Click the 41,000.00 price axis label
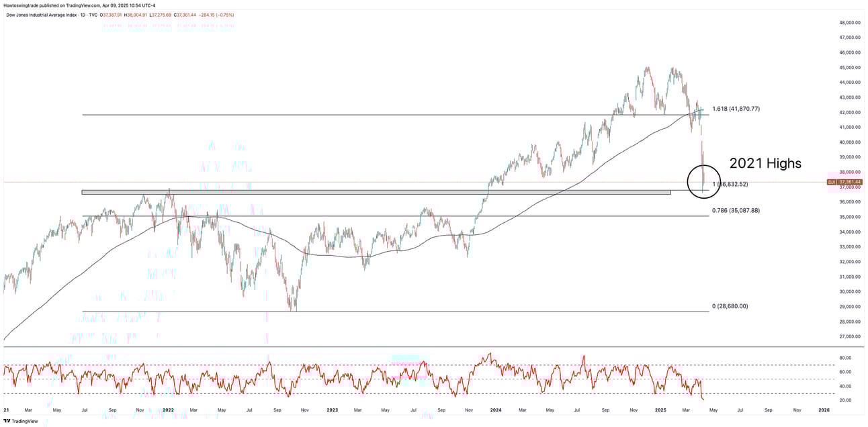 [x=850, y=127]
